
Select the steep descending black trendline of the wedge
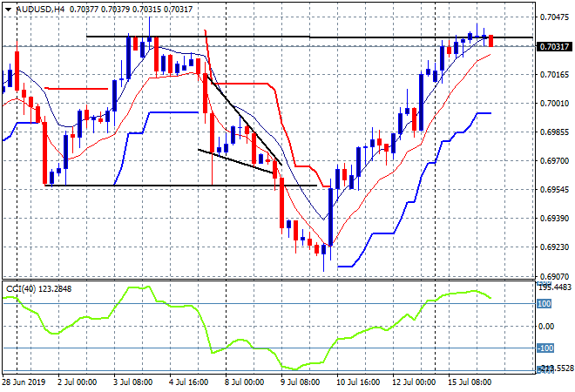tap(243, 119)
